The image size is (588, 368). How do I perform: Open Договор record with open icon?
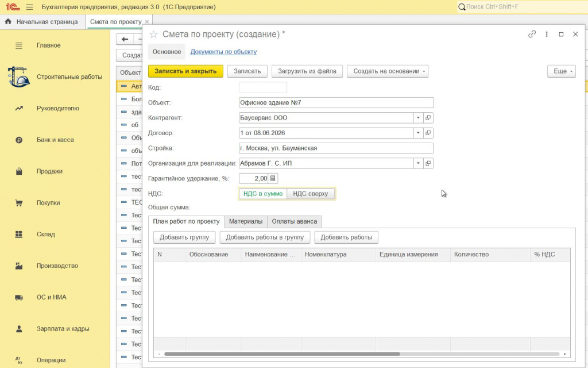tap(428, 133)
